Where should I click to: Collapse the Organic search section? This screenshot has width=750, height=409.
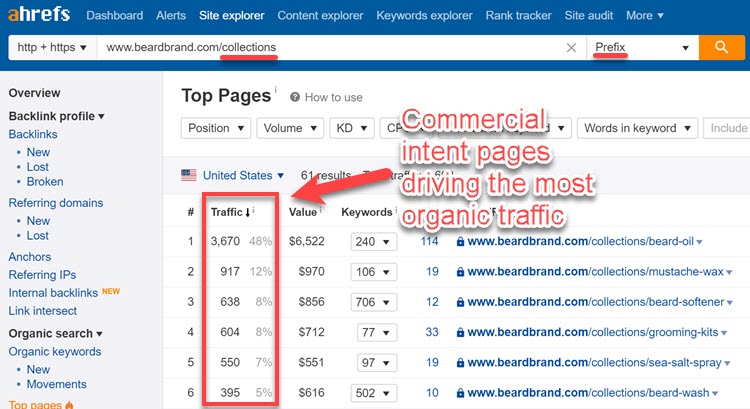click(x=55, y=333)
